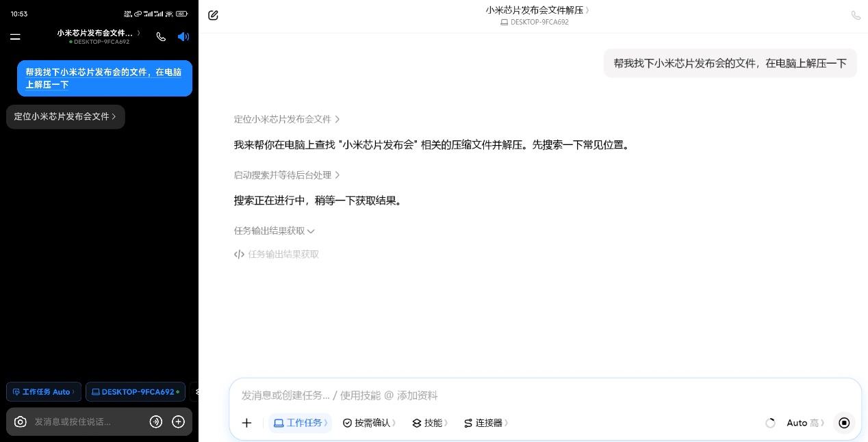The image size is (868, 442).
Task: Tap the plus icon in phone input bar
Action: click(x=179, y=421)
